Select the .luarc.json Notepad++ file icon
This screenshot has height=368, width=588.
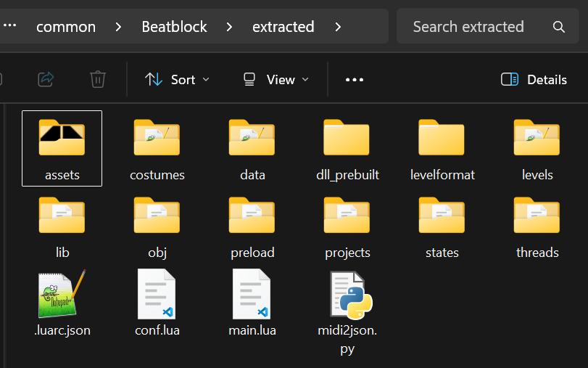point(62,294)
